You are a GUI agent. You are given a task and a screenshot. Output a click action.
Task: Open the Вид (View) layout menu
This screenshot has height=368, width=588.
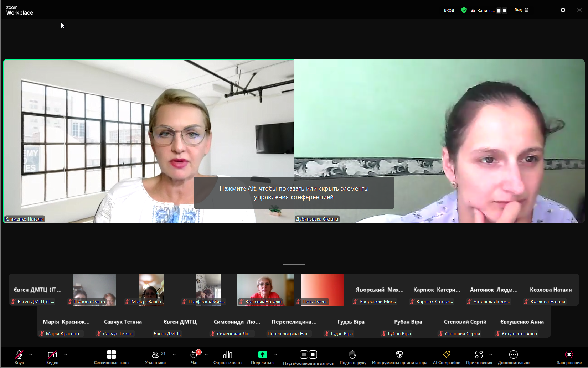tap(521, 10)
